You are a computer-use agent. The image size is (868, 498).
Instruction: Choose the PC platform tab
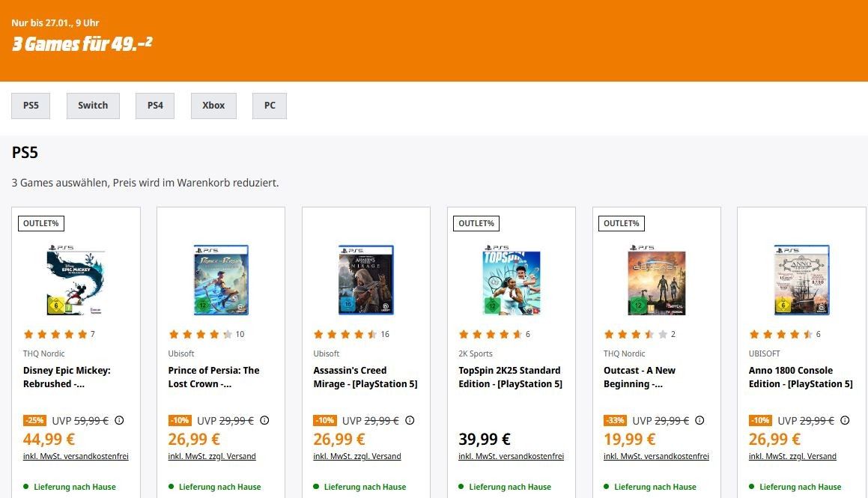(x=270, y=106)
